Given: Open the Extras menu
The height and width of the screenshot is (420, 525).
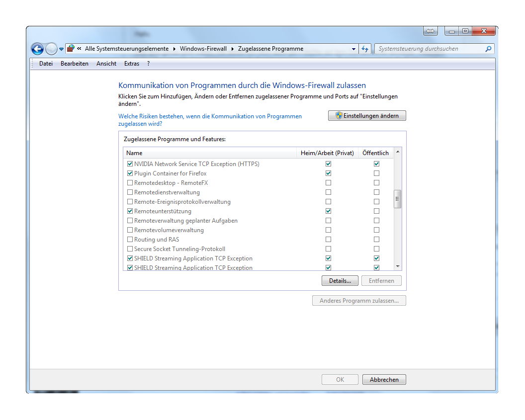Looking at the screenshot, I should point(132,64).
